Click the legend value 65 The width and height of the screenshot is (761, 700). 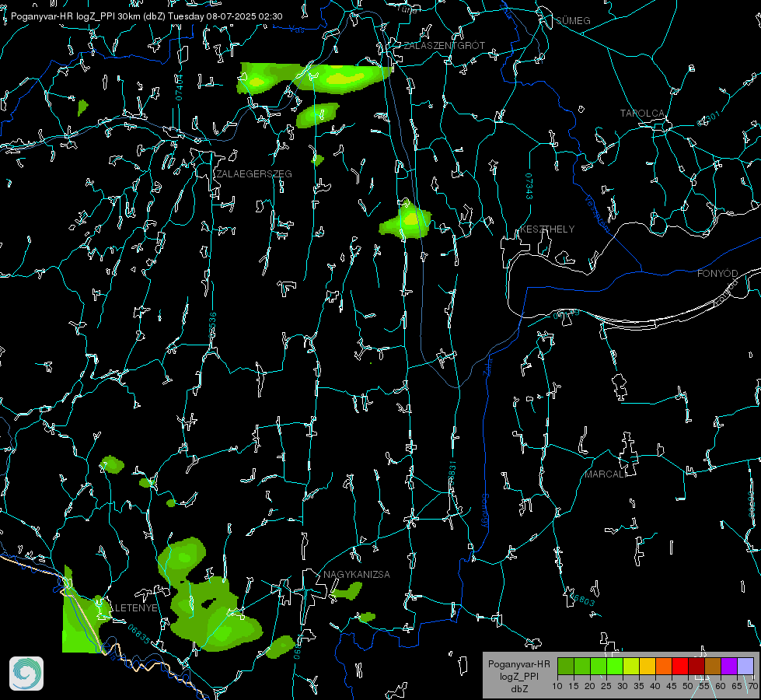[x=737, y=687]
